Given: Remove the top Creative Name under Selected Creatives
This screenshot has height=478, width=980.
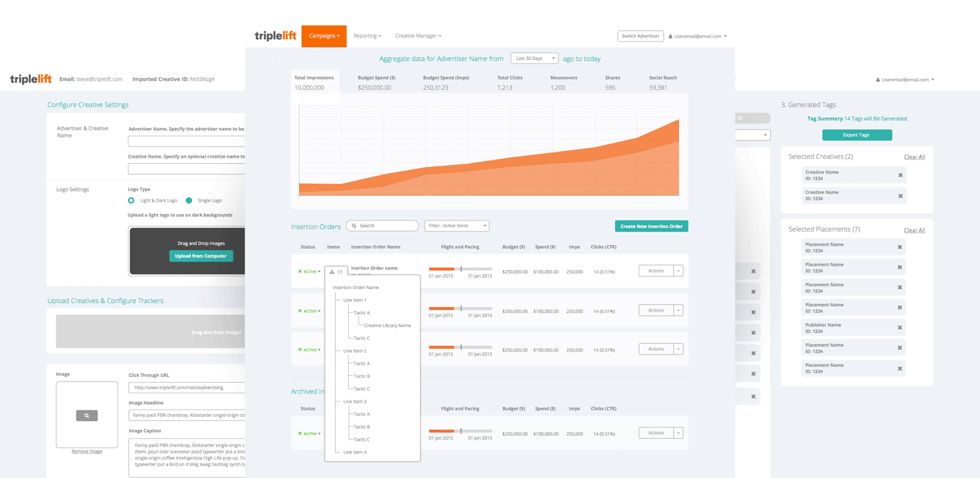Looking at the screenshot, I should coord(900,175).
